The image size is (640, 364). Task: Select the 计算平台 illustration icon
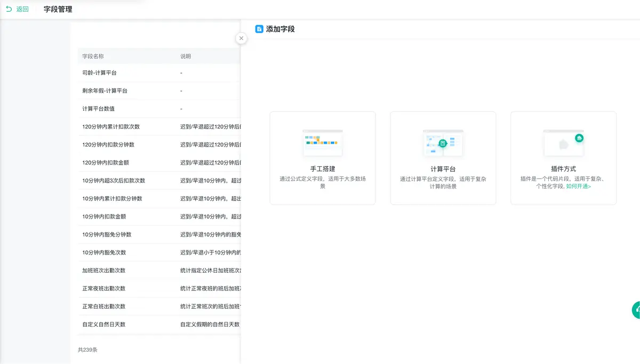(x=443, y=143)
